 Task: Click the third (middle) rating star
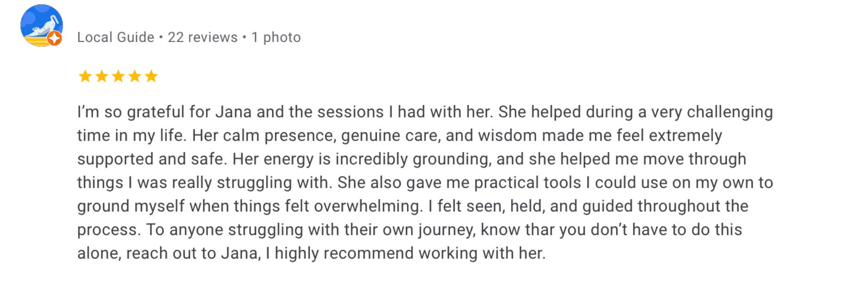pyautogui.click(x=119, y=76)
